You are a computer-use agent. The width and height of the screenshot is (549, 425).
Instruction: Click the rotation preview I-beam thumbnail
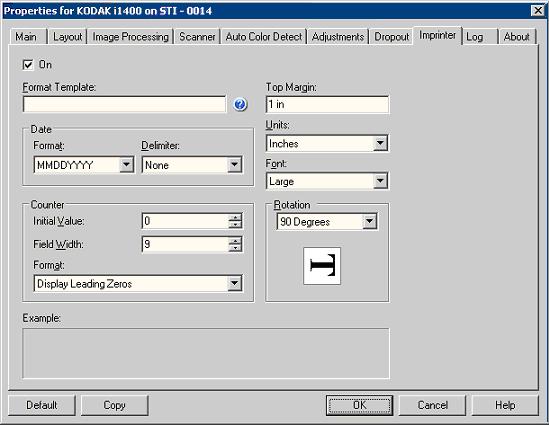(322, 266)
